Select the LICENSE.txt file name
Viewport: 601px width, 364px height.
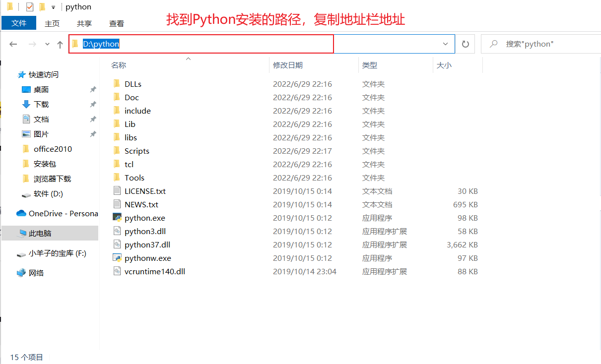click(x=145, y=191)
